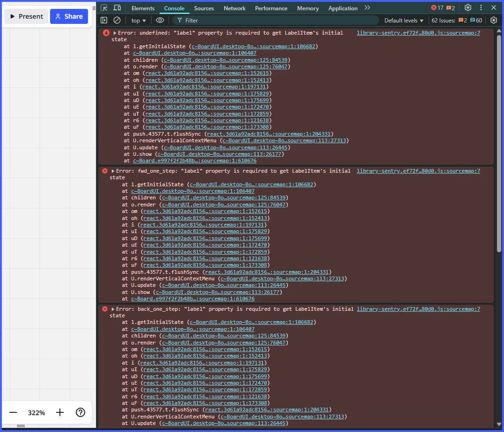Click the Present button
This screenshot has height=432, width=504.
point(26,16)
